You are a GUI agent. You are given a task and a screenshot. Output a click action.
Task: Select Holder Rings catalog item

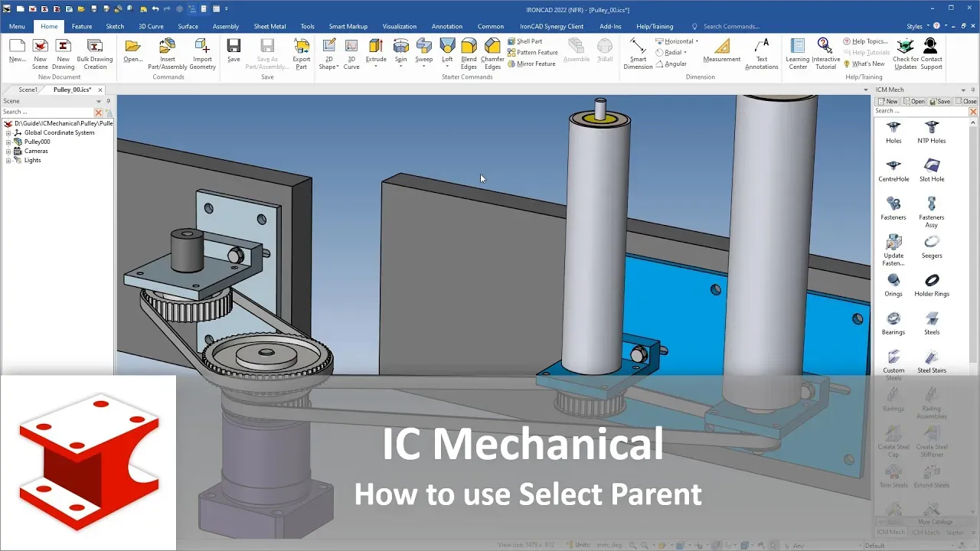coord(932,285)
